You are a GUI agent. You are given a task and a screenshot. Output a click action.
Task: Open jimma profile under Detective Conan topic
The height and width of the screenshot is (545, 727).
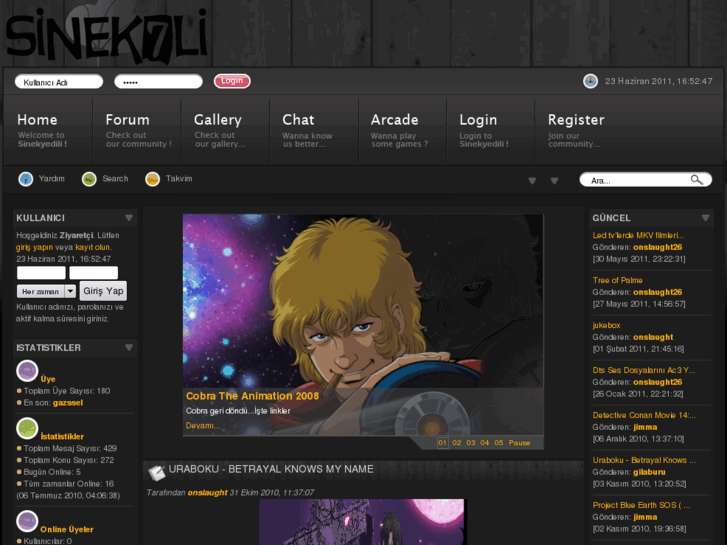(x=645, y=427)
